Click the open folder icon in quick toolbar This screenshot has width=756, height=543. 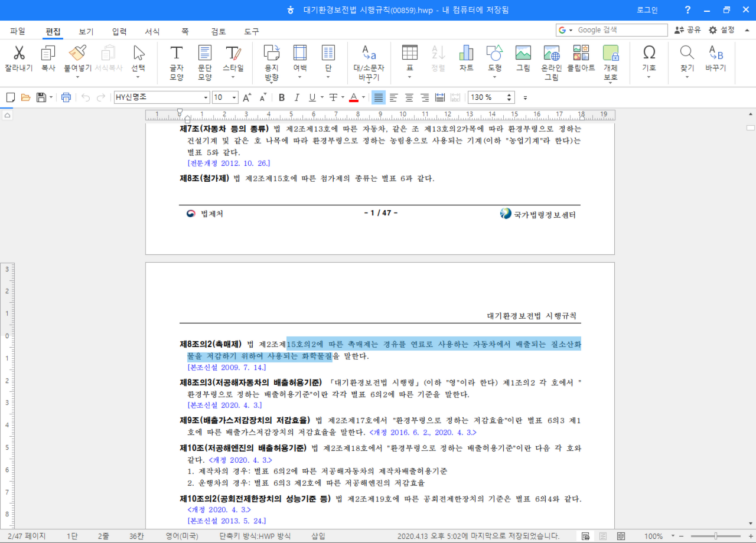25,97
